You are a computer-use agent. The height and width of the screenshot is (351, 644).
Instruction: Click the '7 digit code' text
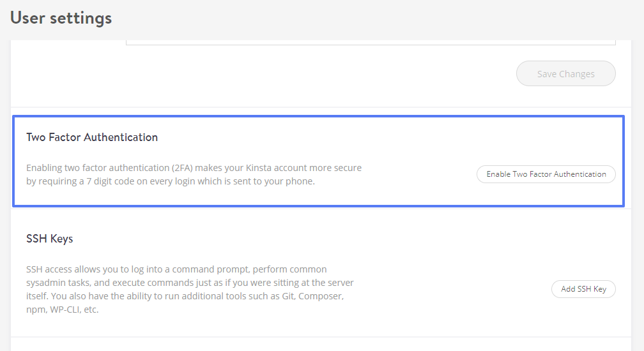(x=111, y=181)
